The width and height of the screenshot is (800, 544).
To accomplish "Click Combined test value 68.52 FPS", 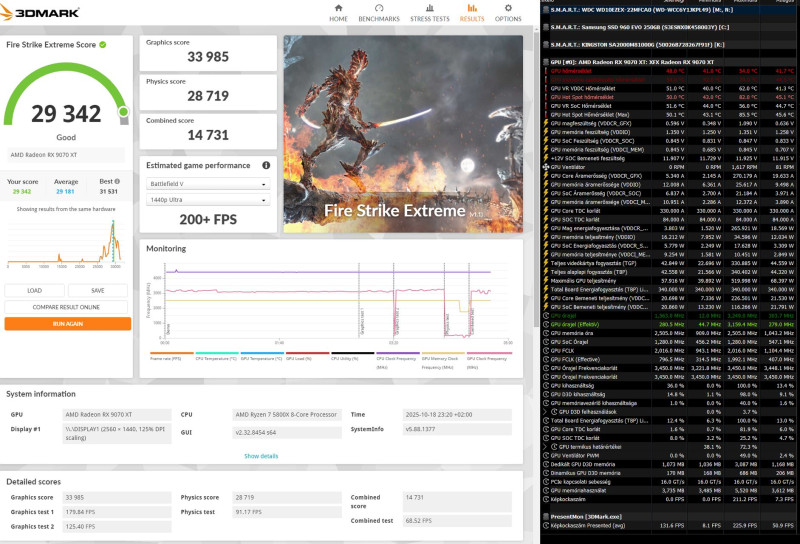I will coord(457,521).
